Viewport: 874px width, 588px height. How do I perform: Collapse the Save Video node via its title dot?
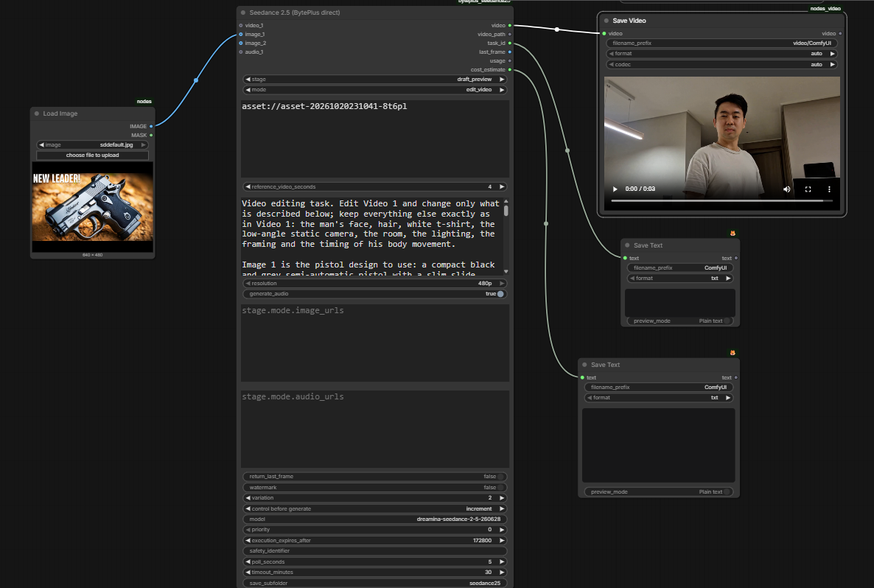tap(606, 21)
